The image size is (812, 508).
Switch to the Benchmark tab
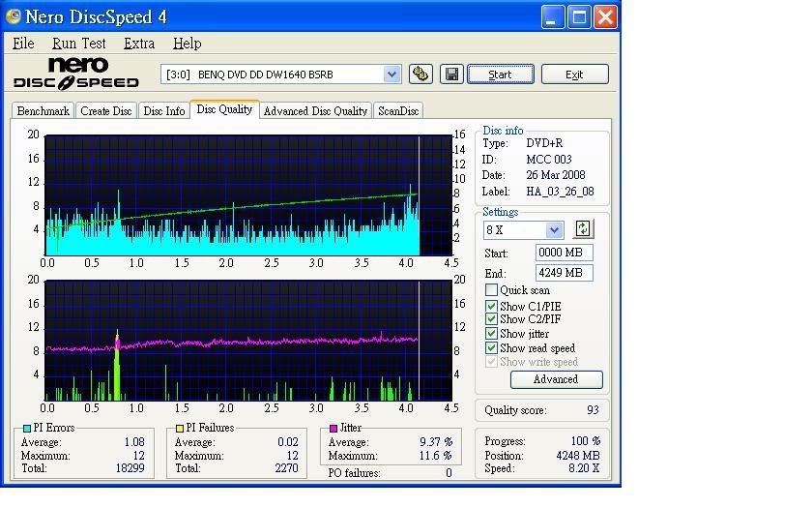tap(43, 111)
